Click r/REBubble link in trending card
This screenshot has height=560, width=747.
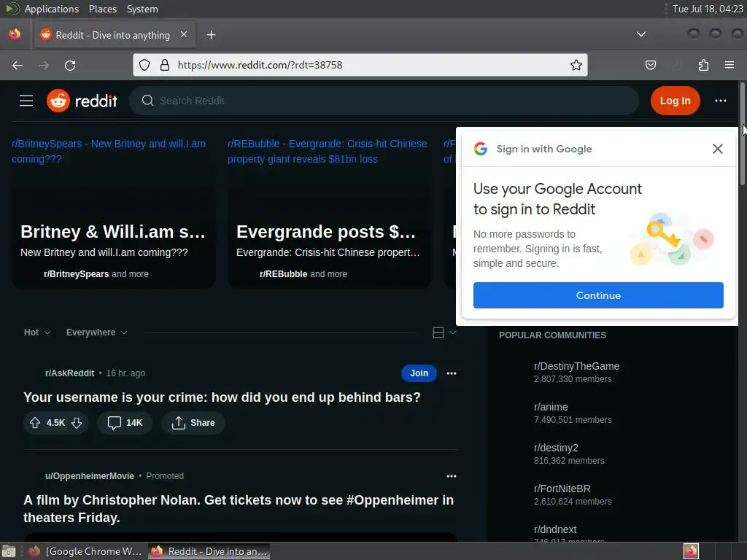click(284, 274)
